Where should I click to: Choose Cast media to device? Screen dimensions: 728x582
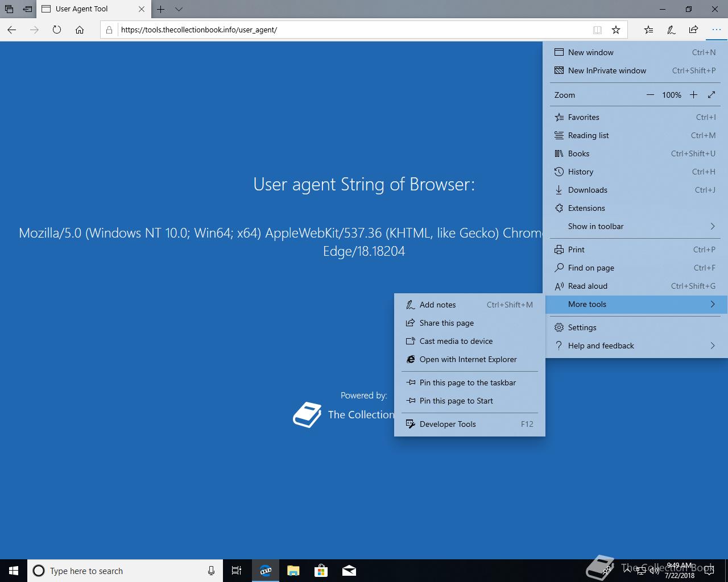[470, 341]
